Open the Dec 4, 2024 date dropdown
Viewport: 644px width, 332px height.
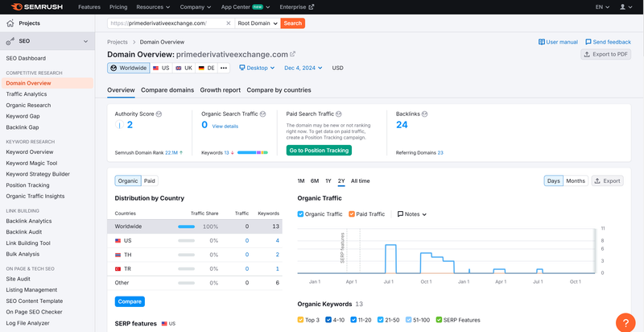303,68
